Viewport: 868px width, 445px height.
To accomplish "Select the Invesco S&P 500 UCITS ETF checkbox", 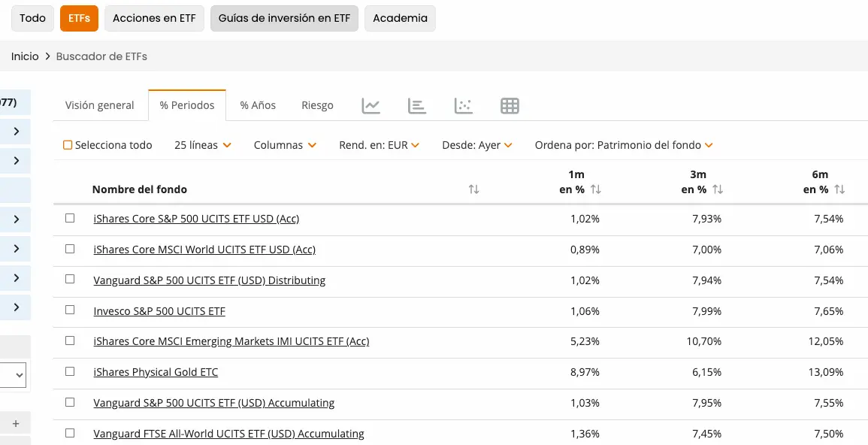I will pos(70,310).
